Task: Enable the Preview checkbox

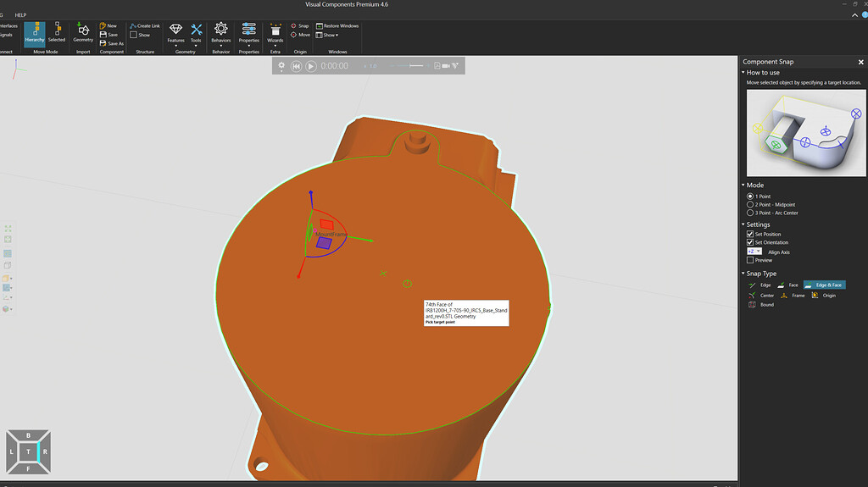Action: point(750,261)
